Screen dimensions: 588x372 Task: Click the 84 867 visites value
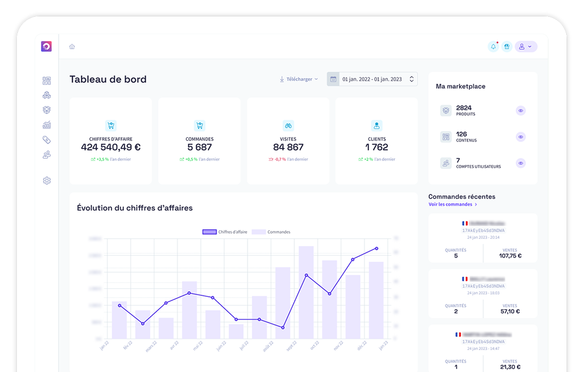[288, 147]
